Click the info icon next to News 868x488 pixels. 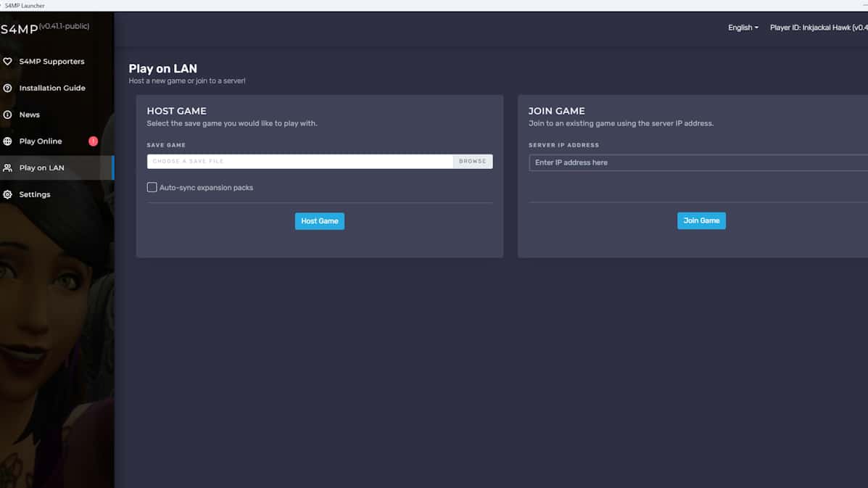pyautogui.click(x=8, y=115)
